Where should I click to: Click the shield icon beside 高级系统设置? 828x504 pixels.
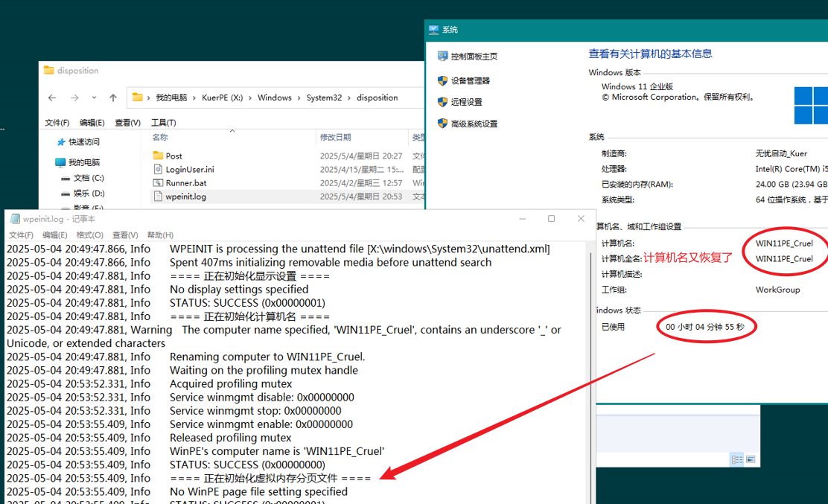coord(442,123)
